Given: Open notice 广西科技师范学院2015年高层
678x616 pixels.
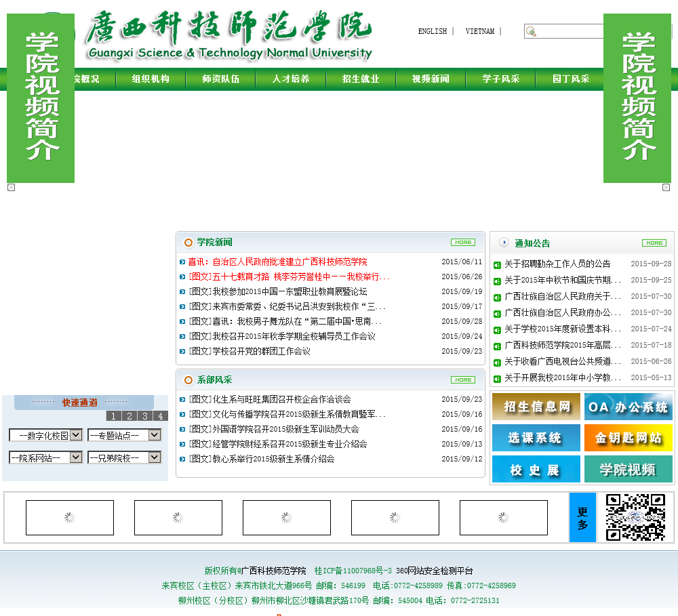Looking at the screenshot, I should 563,345.
